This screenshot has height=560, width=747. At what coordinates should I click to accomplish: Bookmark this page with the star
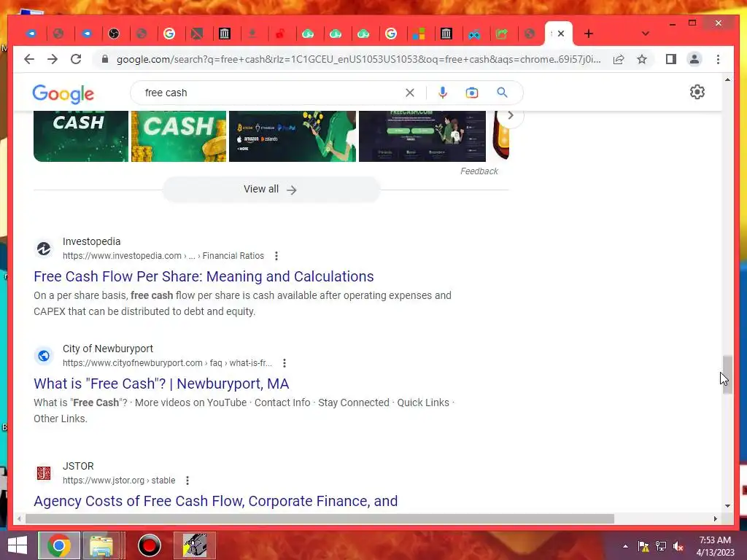coord(642,60)
